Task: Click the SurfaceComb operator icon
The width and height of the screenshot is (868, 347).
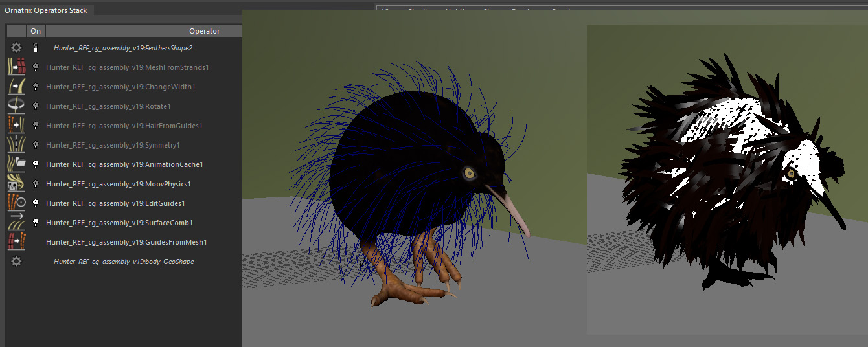Action: pyautogui.click(x=16, y=223)
